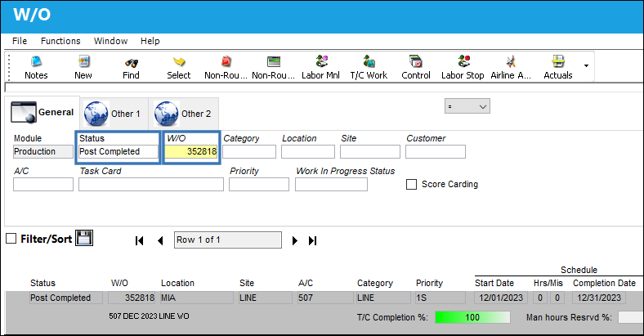This screenshot has height=336, width=644.
Task: Click the Site filter input
Action: (x=370, y=151)
